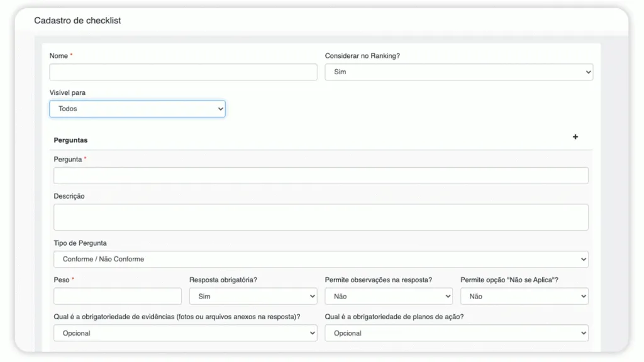Open the obrigatoriedade de planos de ação dropdown
This screenshot has width=644, height=362.
coord(456,333)
